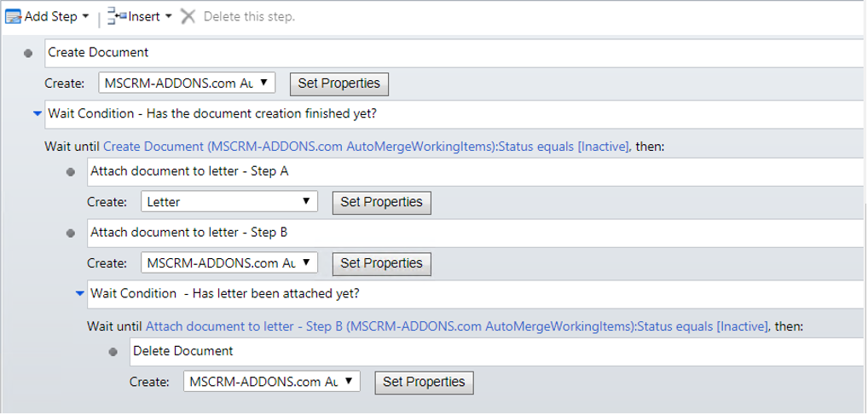Select bullet beside Attach document Step B
The image size is (868, 415).
70,233
